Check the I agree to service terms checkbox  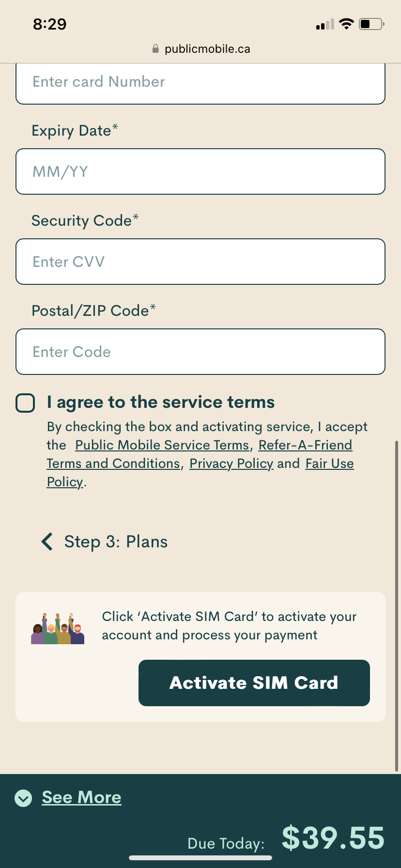click(x=25, y=403)
